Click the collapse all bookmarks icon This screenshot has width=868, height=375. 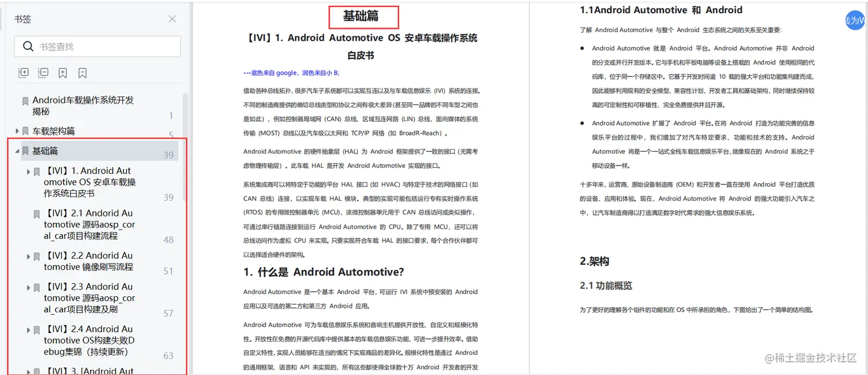[43, 72]
